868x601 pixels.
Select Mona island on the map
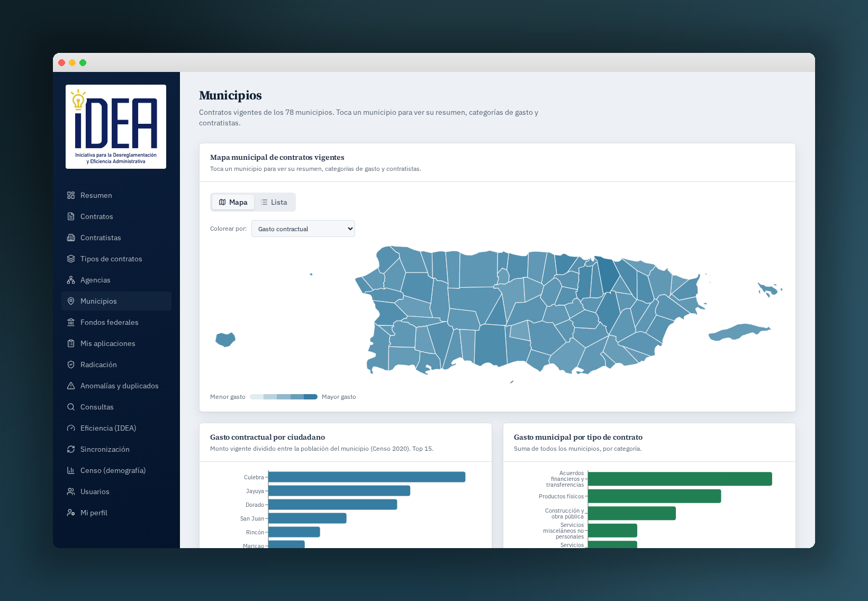(225, 339)
